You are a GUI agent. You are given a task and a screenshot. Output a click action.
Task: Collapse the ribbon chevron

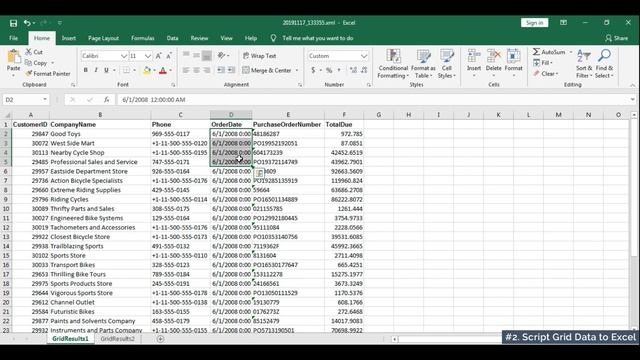click(632, 85)
